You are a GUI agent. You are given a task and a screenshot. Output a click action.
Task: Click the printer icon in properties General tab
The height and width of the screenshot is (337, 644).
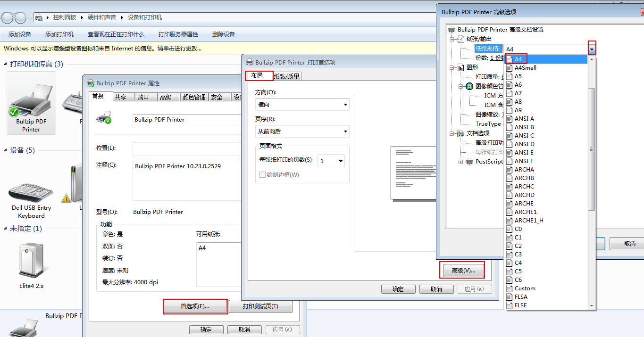[104, 117]
